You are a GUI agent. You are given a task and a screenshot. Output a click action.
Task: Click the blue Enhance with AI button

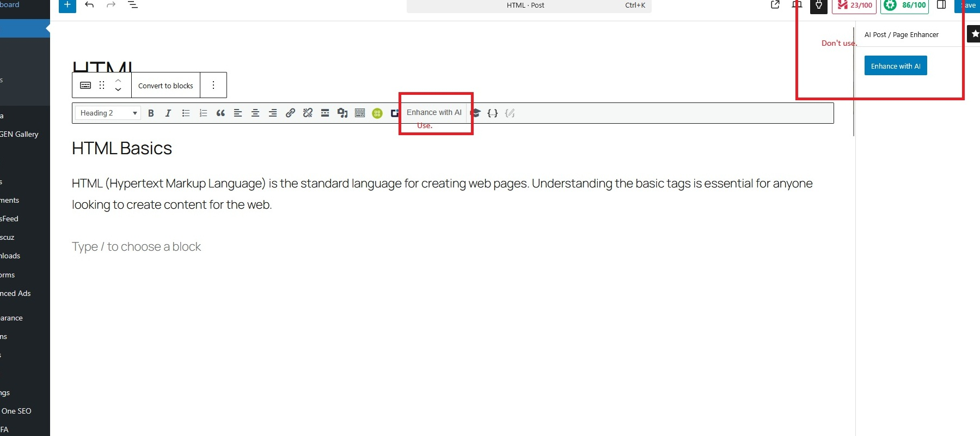(x=895, y=66)
